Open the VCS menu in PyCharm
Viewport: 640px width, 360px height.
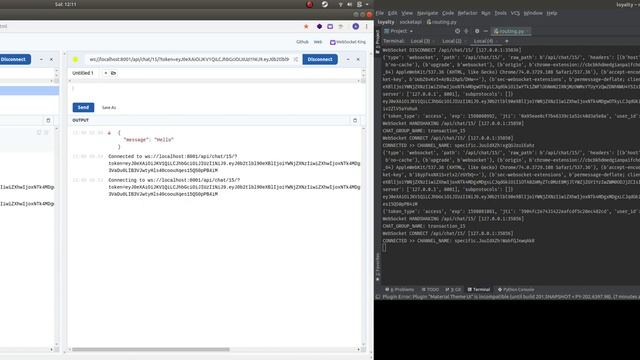point(515,13)
